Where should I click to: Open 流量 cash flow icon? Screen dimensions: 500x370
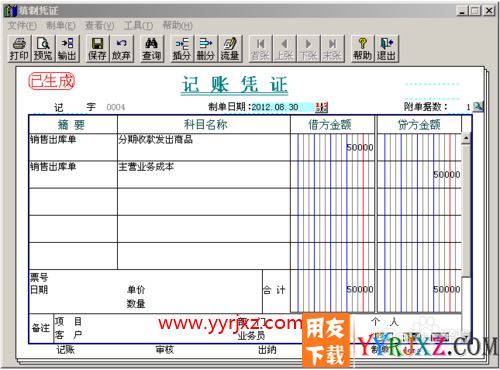(230, 49)
